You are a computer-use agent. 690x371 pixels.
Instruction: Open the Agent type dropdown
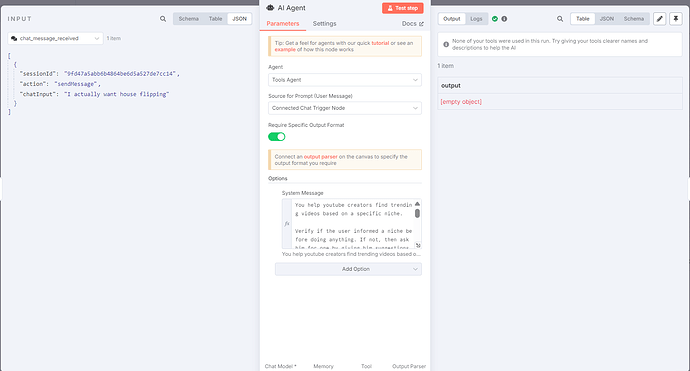345,80
